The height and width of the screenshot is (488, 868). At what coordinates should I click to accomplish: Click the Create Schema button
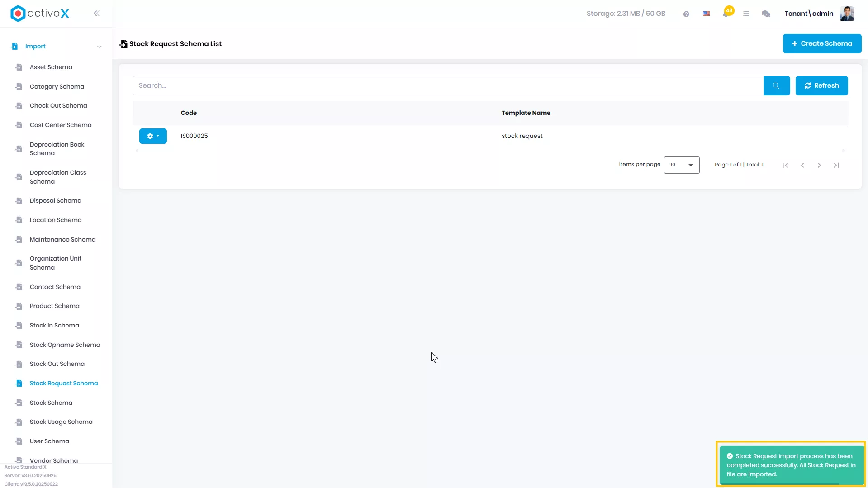[x=822, y=44]
